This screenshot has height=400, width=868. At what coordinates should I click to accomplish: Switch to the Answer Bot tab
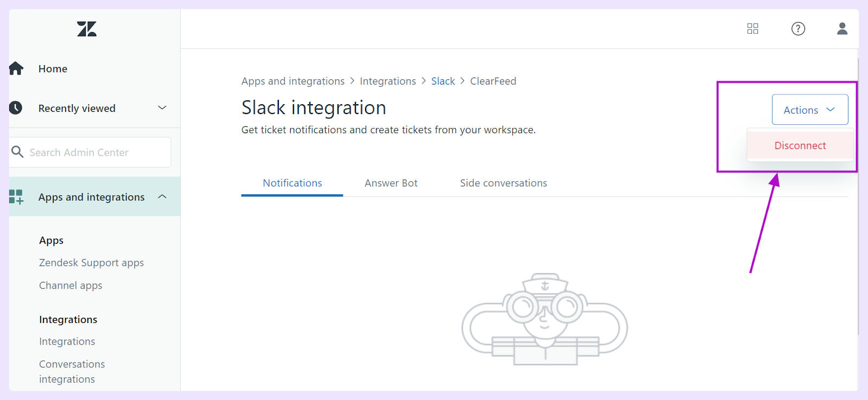(391, 183)
